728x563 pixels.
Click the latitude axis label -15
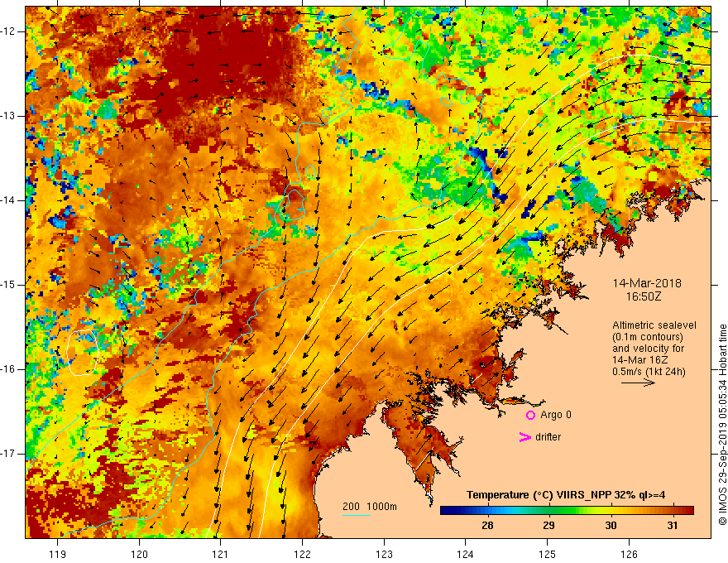[8, 285]
